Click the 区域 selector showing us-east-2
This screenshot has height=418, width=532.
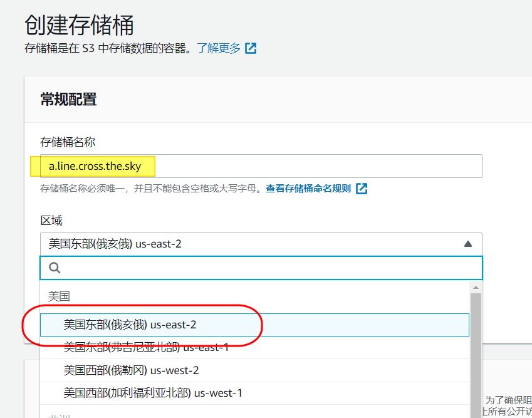tap(251, 244)
